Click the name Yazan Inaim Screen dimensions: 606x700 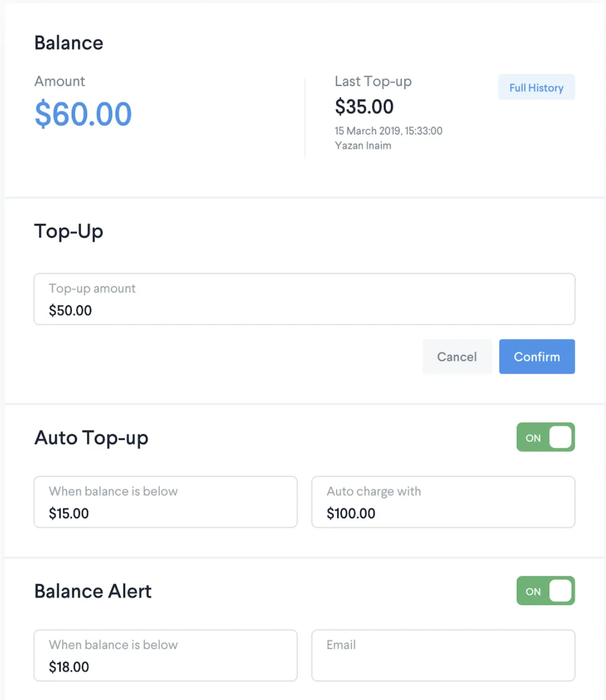point(363,145)
